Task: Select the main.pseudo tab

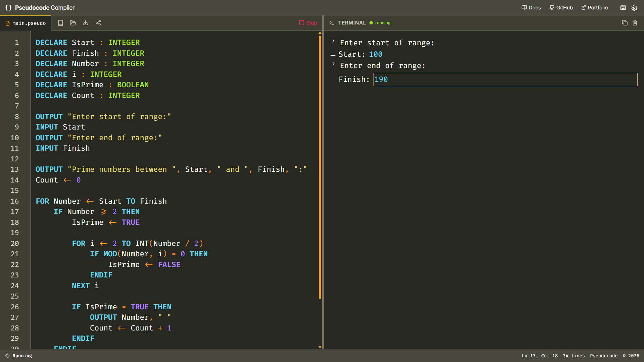Action: [x=26, y=23]
